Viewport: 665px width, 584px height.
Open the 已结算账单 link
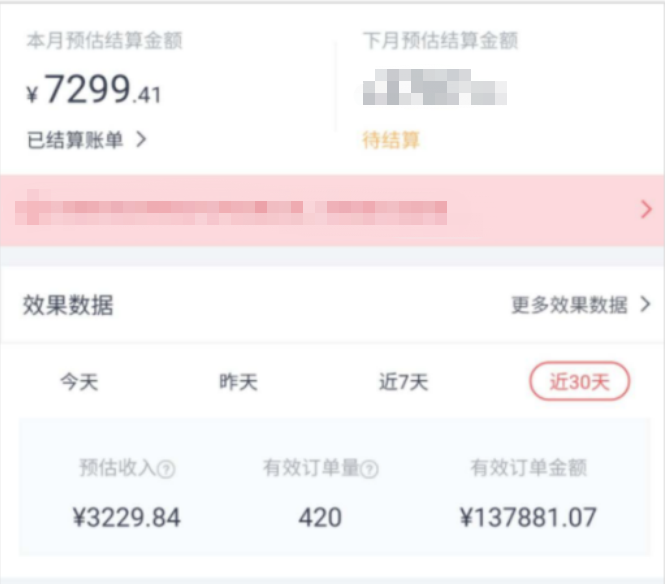[x=75, y=140]
